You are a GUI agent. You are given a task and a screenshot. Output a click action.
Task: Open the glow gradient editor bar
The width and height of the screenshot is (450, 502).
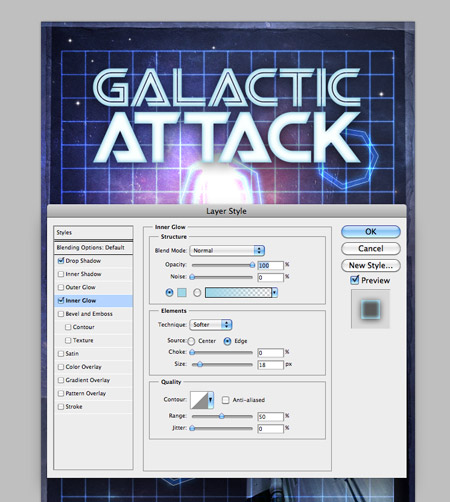coord(238,293)
